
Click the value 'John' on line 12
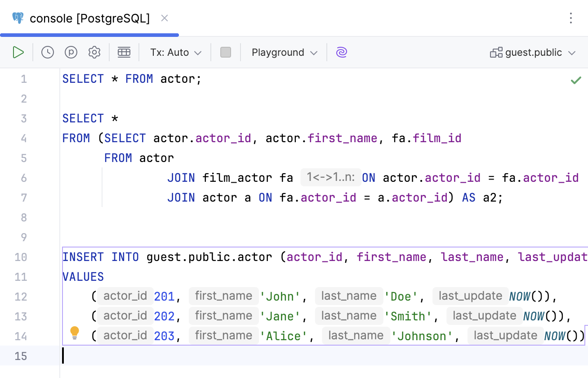[281, 297]
